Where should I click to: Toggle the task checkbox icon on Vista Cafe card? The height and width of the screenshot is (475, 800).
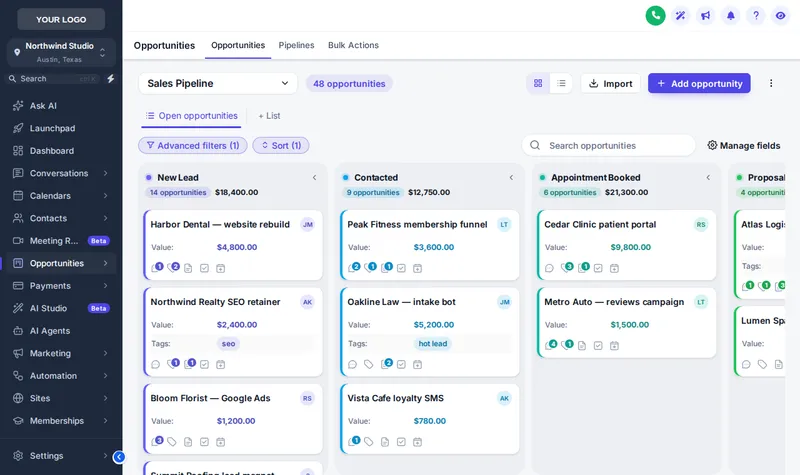(x=401, y=442)
